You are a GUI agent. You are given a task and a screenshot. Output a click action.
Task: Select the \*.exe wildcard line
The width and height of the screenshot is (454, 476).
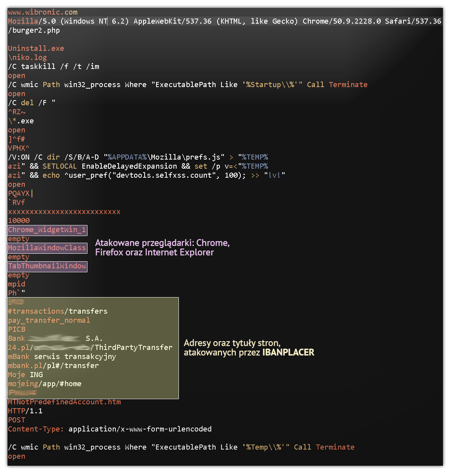click(21, 121)
